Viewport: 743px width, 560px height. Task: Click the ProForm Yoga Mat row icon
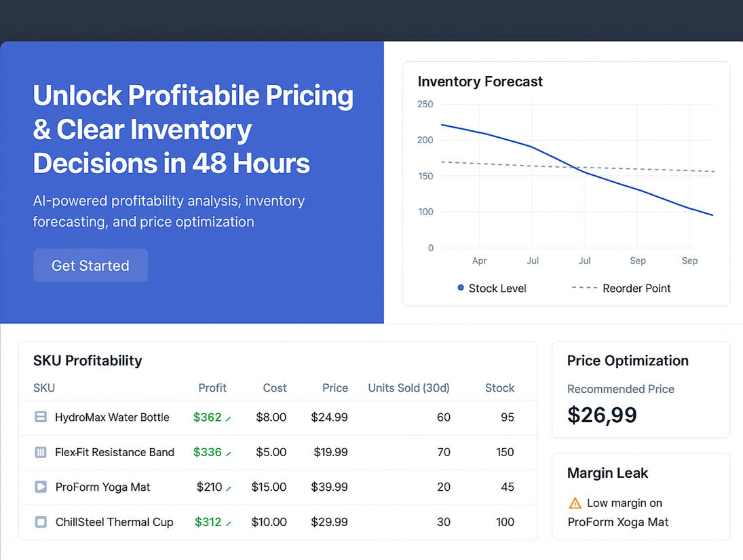pos(41,487)
